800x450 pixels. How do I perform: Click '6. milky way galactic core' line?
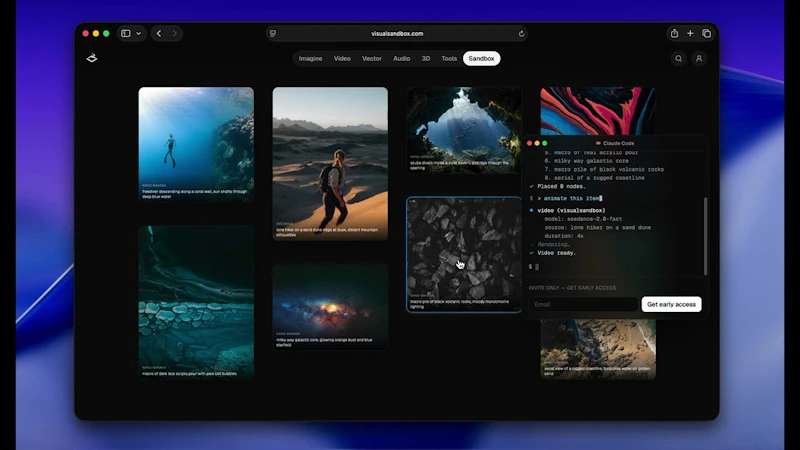pyautogui.click(x=586, y=161)
